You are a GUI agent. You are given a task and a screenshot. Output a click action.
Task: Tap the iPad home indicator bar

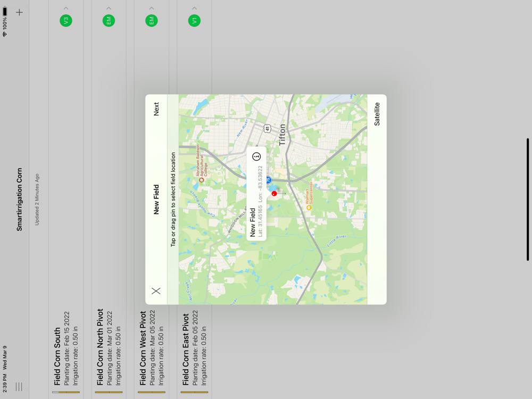[528, 199]
